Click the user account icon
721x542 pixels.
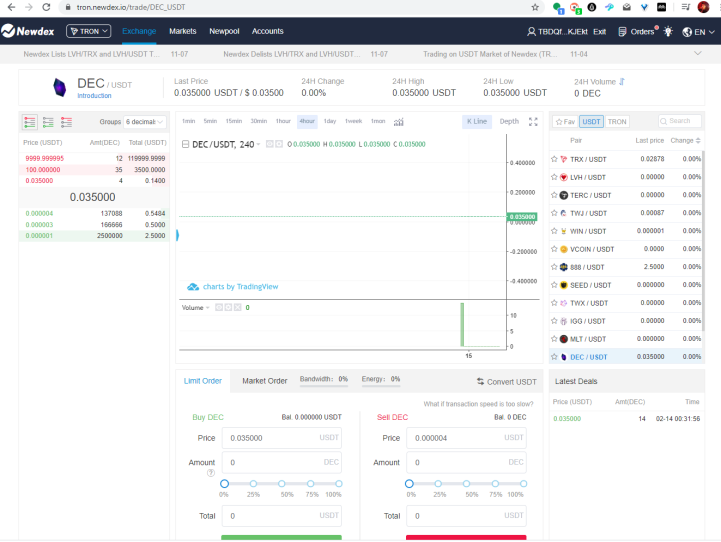pyautogui.click(x=531, y=32)
